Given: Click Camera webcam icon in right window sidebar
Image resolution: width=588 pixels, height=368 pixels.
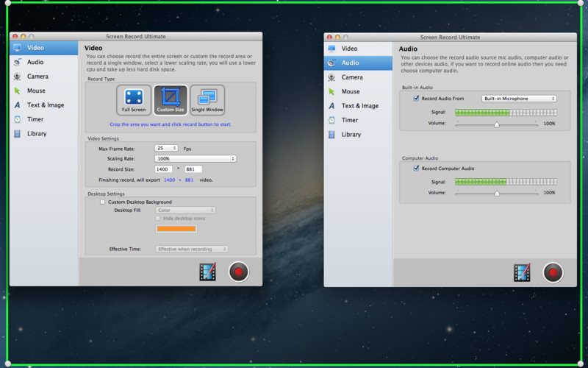Looking at the screenshot, I should 331,77.
